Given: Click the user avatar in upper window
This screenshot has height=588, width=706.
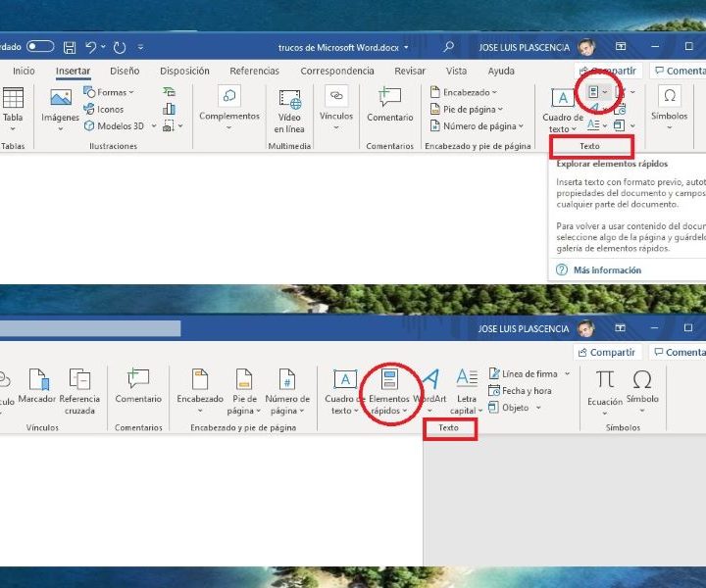Looking at the screenshot, I should click(586, 47).
